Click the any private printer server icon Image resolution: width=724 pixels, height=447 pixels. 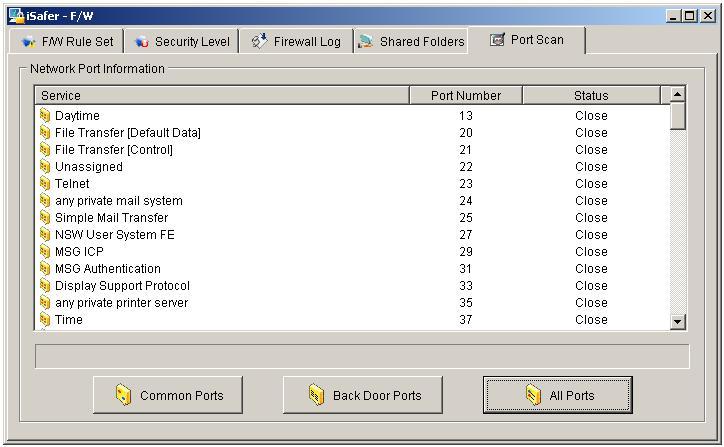point(45,302)
